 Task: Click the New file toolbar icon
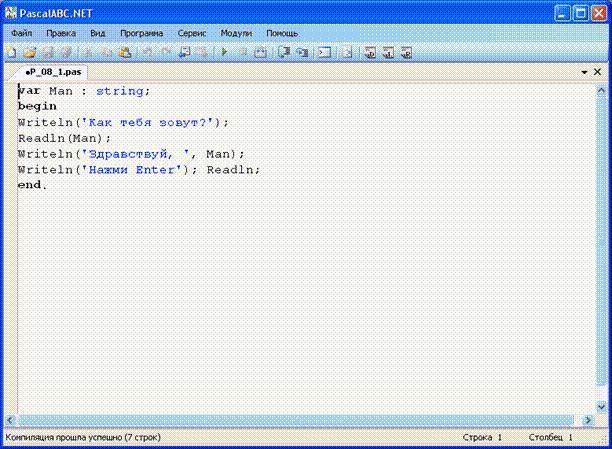coord(11,52)
